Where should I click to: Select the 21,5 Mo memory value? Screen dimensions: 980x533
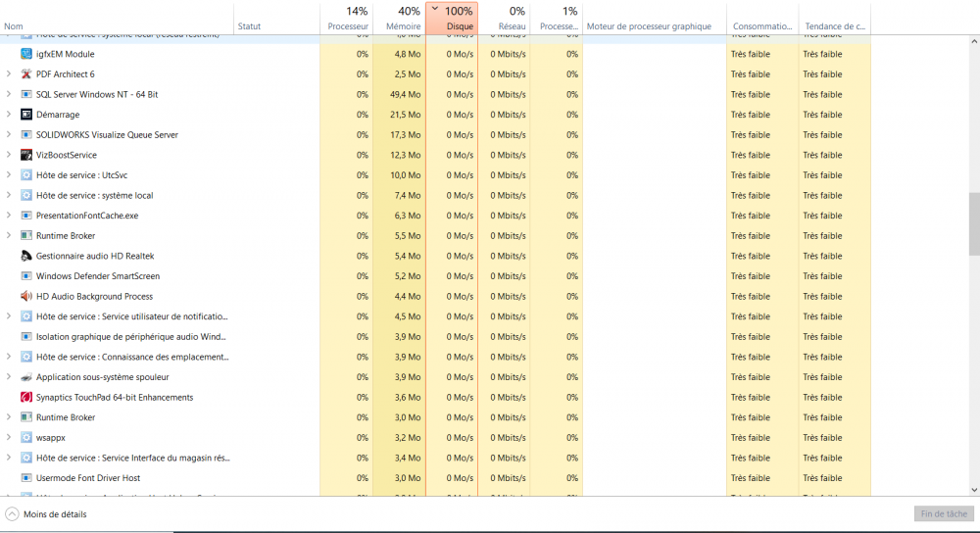pyautogui.click(x=405, y=115)
